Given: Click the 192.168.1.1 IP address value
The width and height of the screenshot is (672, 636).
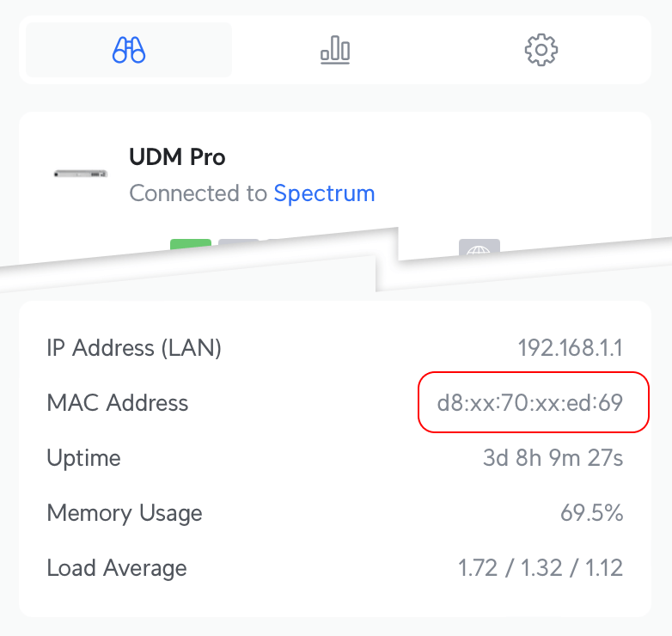Looking at the screenshot, I should coord(570,348).
